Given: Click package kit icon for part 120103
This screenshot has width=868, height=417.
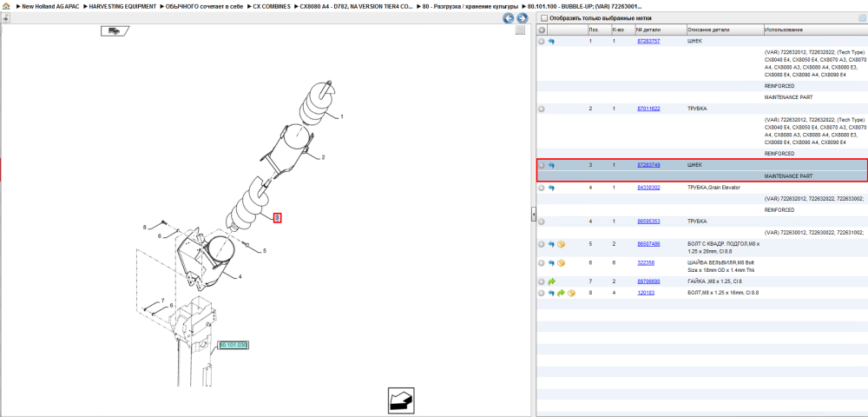Looking at the screenshot, I should (x=571, y=293).
